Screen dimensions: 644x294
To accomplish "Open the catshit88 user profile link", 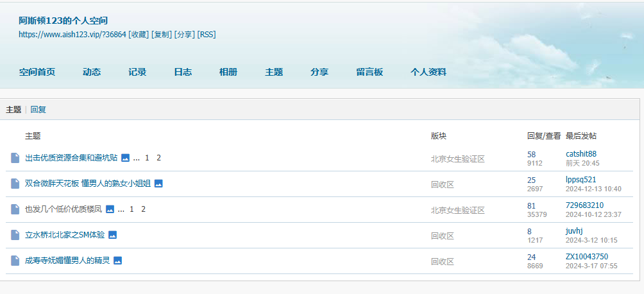I will coord(581,154).
